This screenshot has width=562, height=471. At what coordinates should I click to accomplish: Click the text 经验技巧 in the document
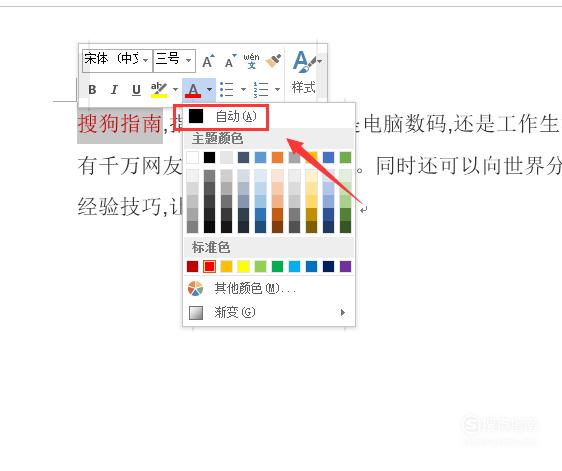(119, 206)
